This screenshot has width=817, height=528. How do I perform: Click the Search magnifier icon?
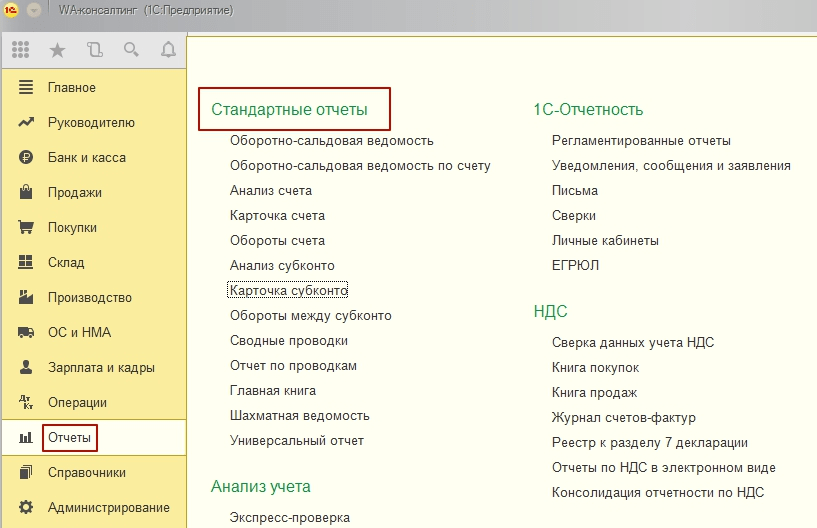pyautogui.click(x=131, y=49)
